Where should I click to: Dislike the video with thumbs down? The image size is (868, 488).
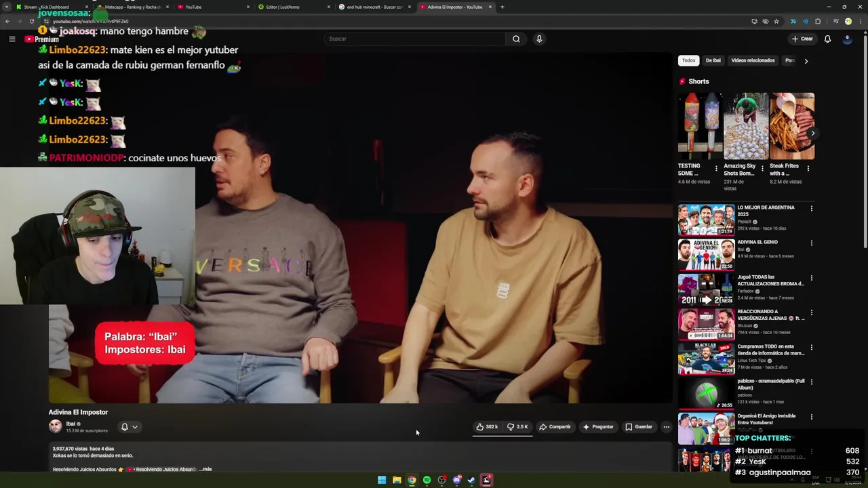tap(518, 427)
